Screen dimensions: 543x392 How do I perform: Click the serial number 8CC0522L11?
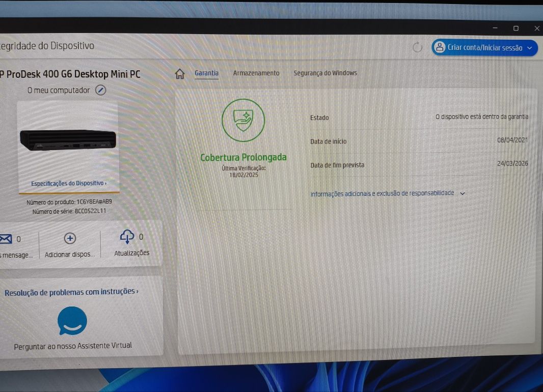(90, 211)
